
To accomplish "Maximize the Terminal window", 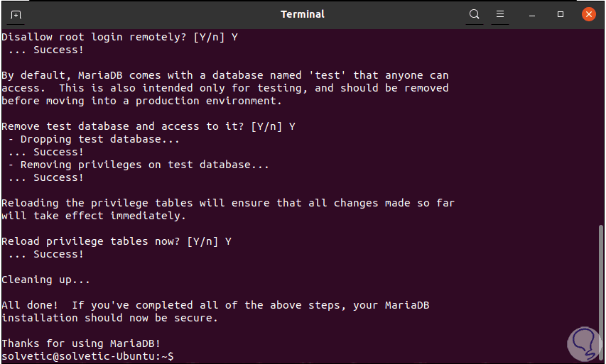I will (561, 14).
